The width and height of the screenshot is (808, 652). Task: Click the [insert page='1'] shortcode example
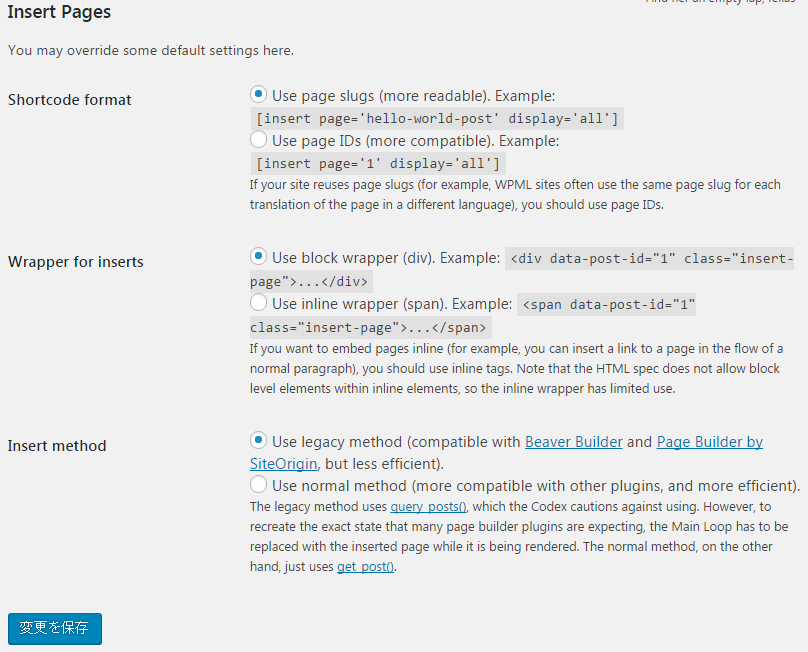point(378,163)
